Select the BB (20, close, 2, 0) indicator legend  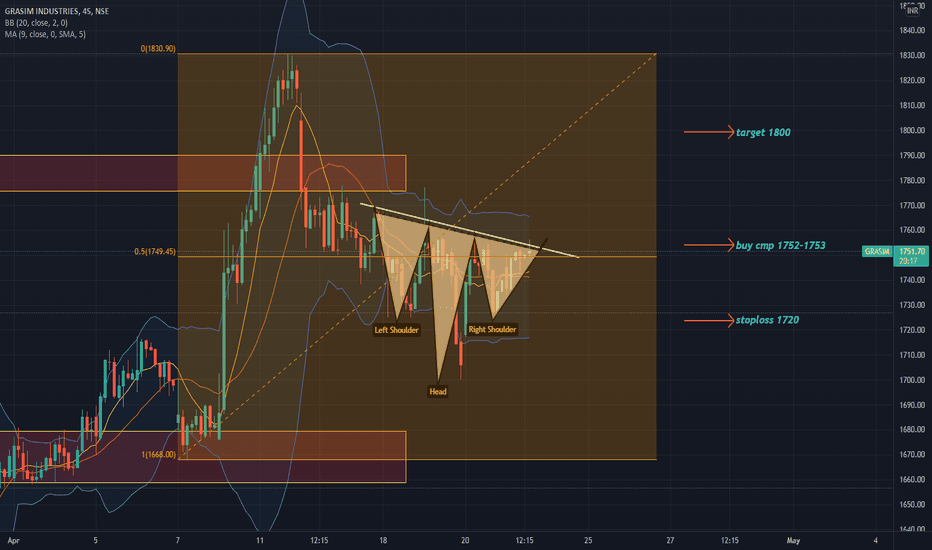36,23
